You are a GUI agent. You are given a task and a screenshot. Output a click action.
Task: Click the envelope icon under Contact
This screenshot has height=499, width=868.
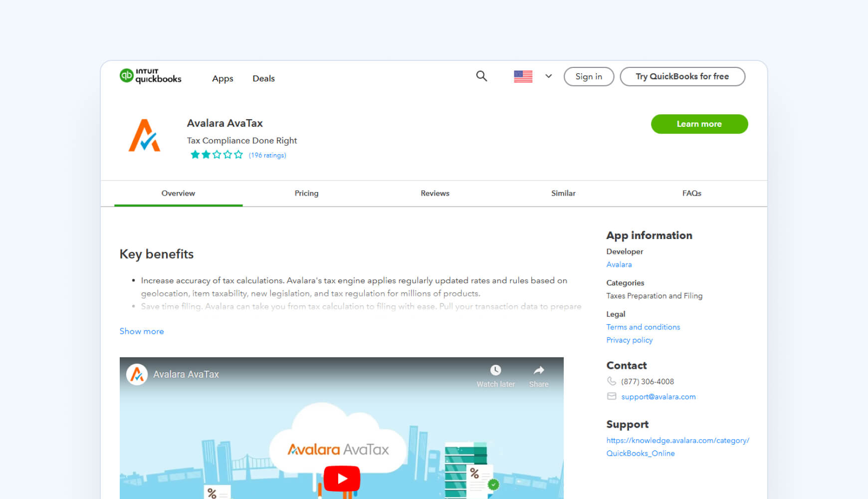coord(611,396)
